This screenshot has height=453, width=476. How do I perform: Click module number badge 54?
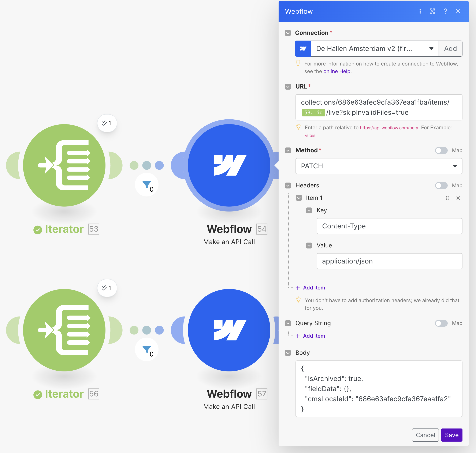click(262, 229)
